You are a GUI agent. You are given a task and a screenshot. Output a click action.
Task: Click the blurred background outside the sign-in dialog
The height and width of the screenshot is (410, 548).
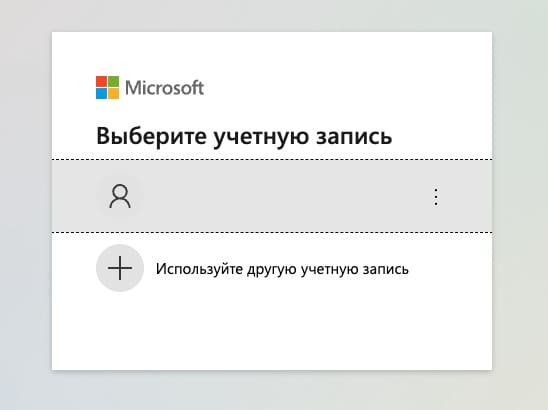click(x=24, y=210)
